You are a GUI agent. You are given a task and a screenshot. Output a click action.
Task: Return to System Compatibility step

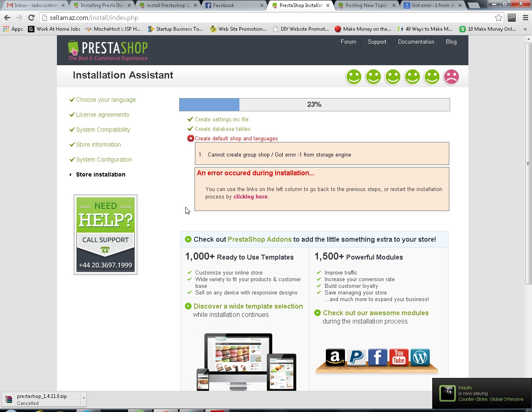click(x=103, y=130)
